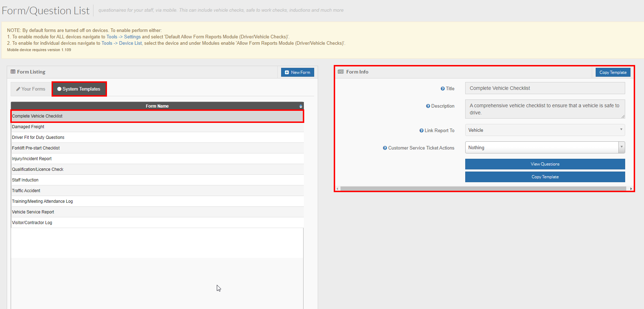Image resolution: width=644 pixels, height=309 pixels.
Task: Click the Form Name column sort icon
Action: (301, 106)
